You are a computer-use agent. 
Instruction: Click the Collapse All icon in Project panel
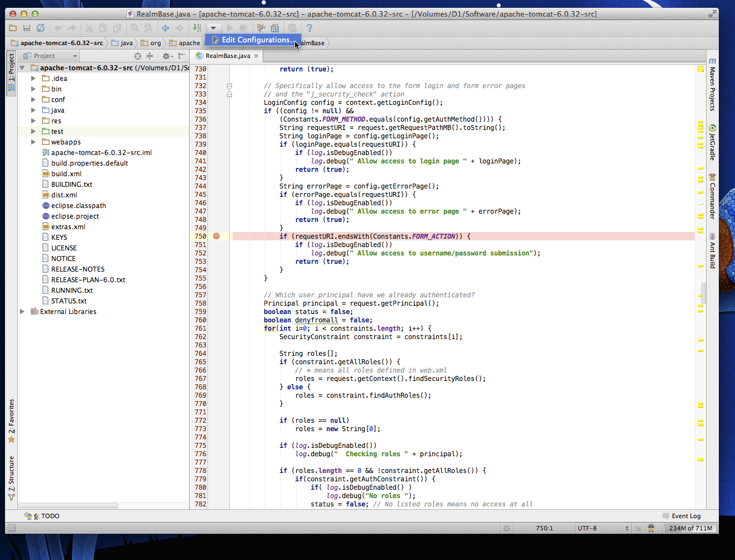149,56
